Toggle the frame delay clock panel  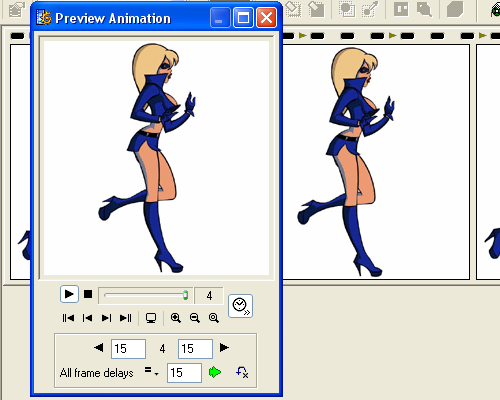[240, 306]
